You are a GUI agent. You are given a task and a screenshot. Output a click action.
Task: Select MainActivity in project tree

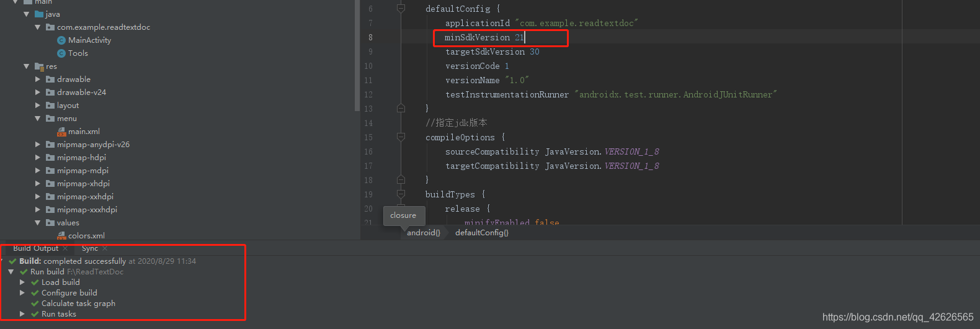pos(89,40)
